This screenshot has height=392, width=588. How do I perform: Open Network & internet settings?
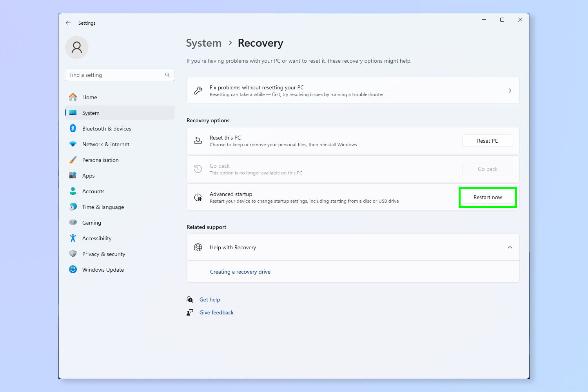(120, 144)
